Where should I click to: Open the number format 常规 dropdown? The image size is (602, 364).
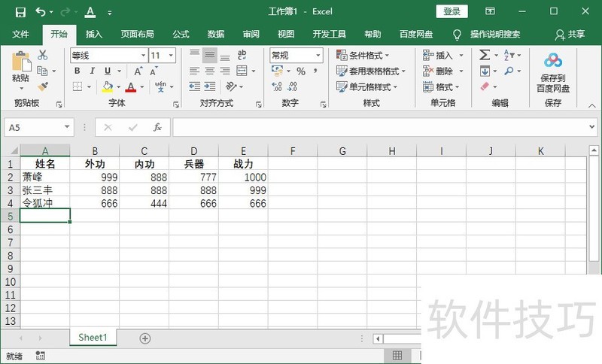(318, 56)
